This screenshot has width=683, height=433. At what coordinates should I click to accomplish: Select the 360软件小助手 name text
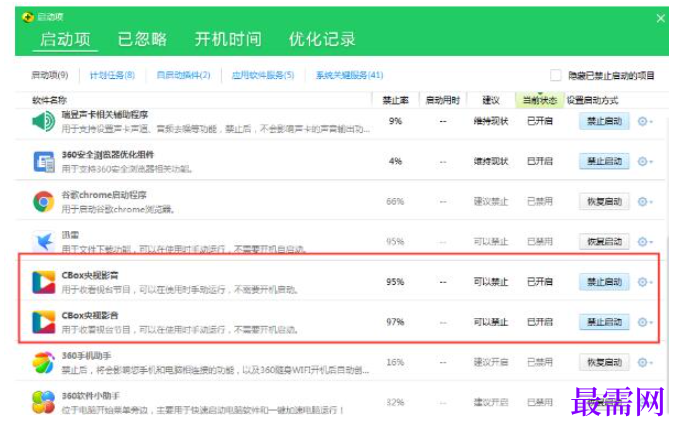(x=91, y=396)
